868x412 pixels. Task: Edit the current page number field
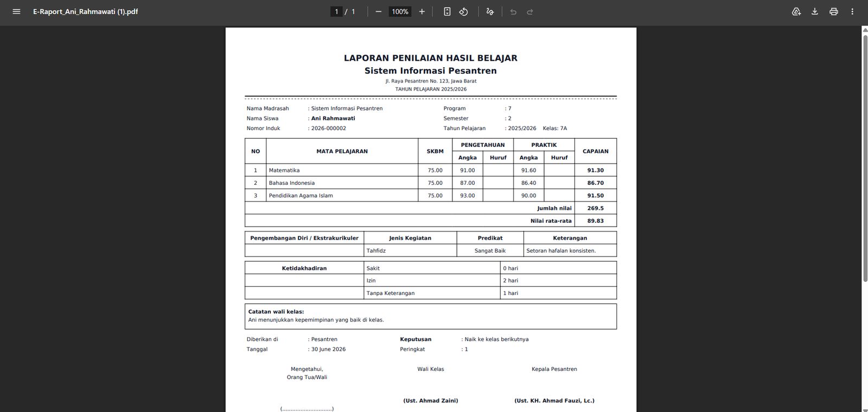tap(336, 11)
